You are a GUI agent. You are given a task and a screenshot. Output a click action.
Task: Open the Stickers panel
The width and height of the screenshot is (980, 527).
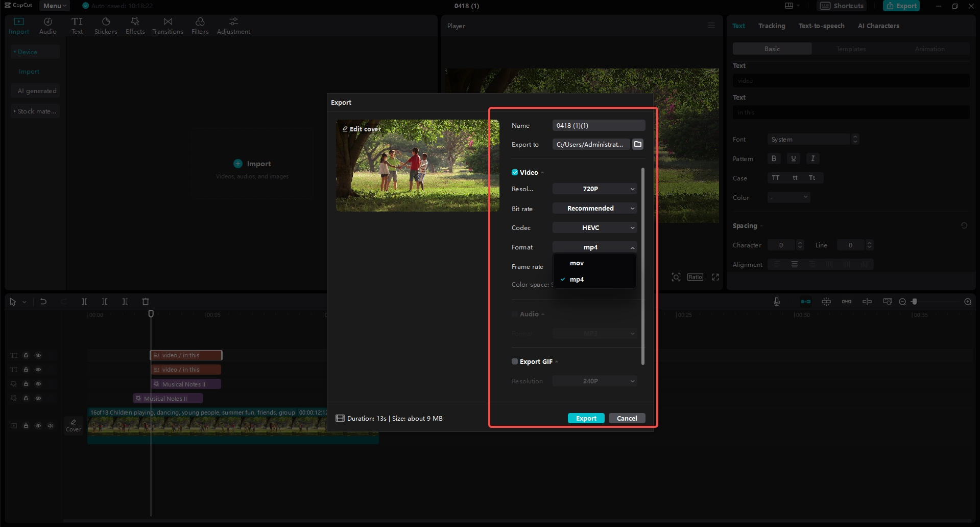pos(106,25)
